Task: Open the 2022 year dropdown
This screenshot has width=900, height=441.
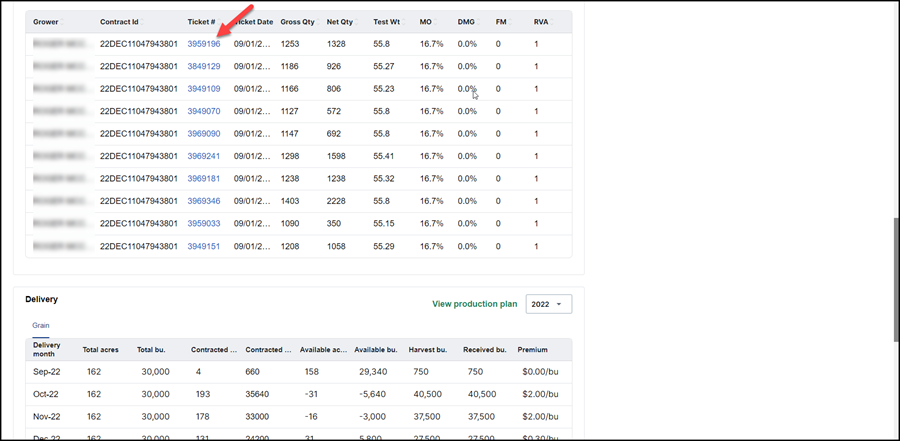Action: pos(549,304)
